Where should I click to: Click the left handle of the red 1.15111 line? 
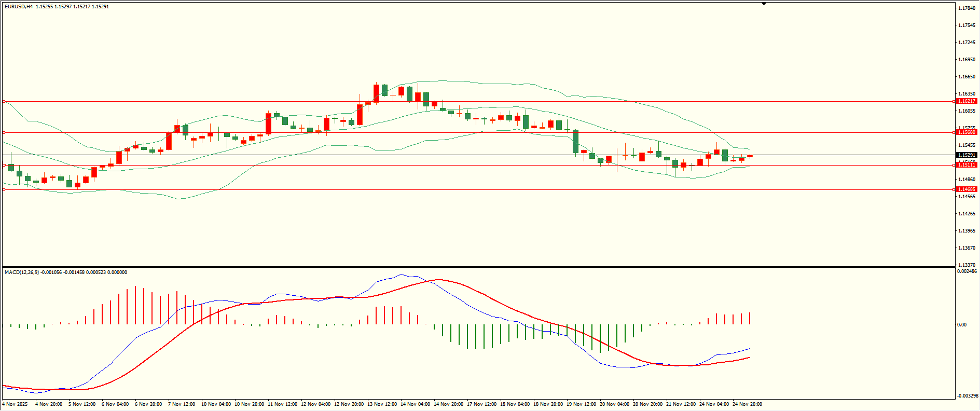pos(4,165)
